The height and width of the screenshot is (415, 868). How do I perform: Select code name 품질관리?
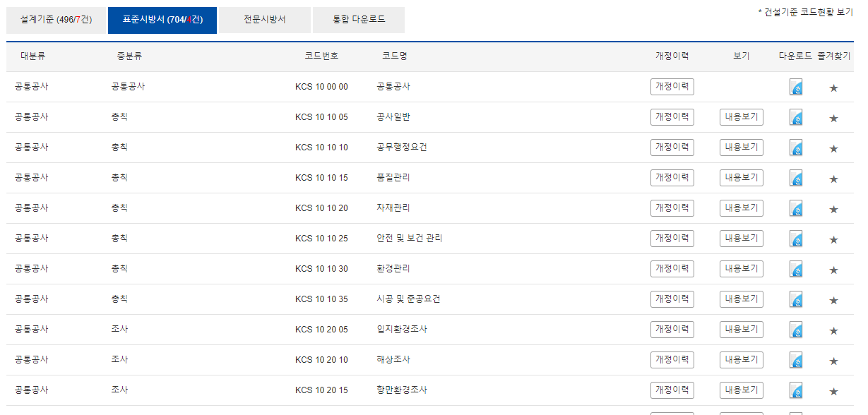coord(393,178)
